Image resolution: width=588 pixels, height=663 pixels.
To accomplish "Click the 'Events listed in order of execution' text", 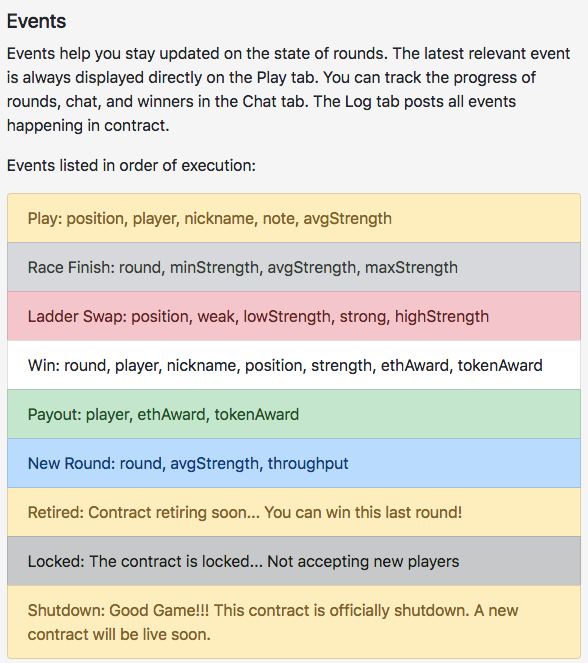I will (x=131, y=165).
